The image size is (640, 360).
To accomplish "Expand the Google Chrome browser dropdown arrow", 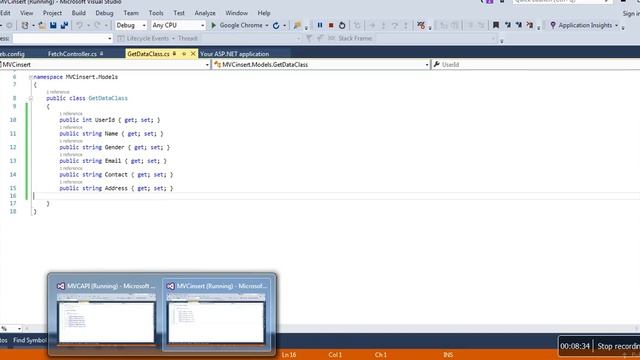I will point(267,25).
